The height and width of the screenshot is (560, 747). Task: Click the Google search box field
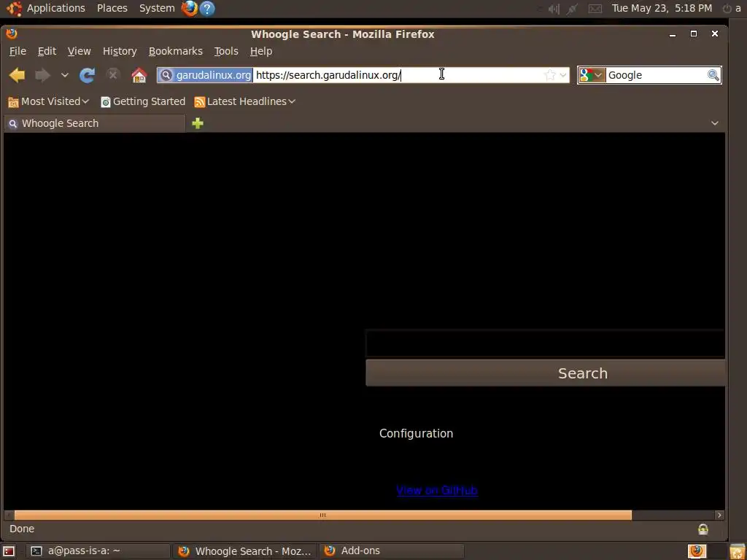click(657, 75)
